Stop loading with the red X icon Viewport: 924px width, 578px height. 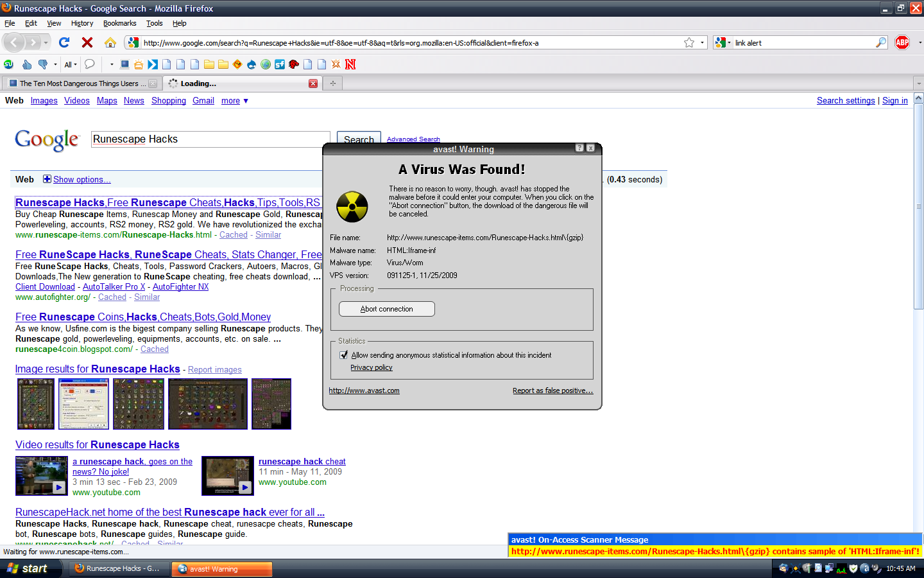pyautogui.click(x=87, y=42)
